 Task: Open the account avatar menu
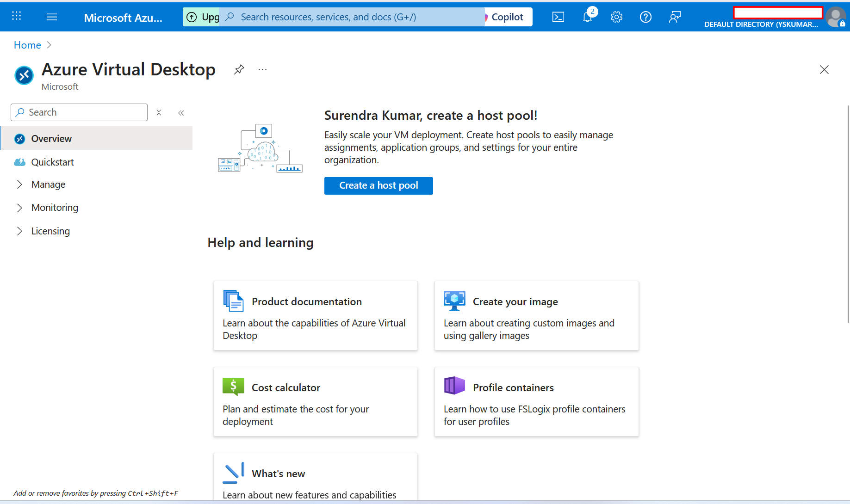[836, 17]
